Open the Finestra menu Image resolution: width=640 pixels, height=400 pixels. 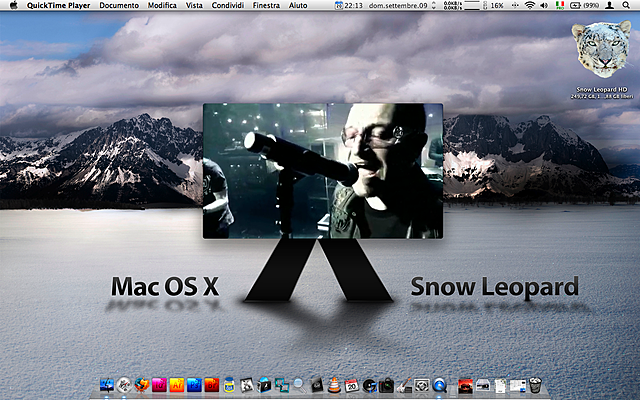click(266, 5)
